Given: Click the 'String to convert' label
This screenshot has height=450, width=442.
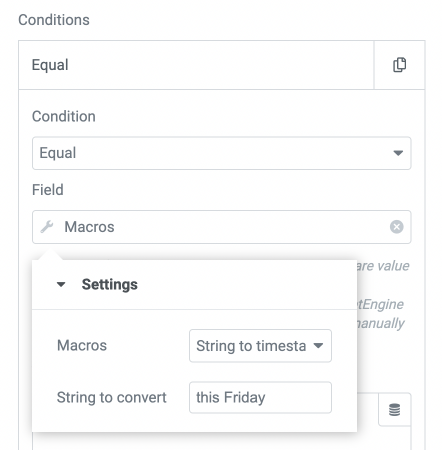Looking at the screenshot, I should pyautogui.click(x=111, y=397).
